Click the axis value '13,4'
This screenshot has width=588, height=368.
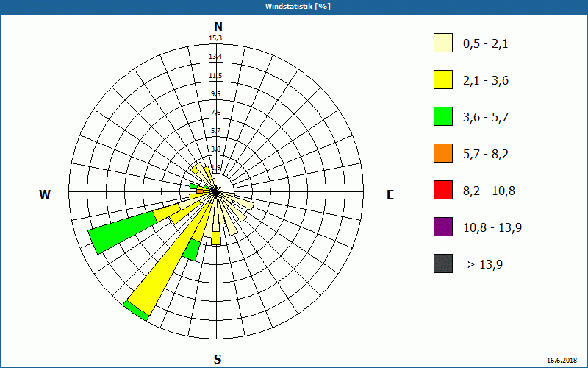(215, 57)
